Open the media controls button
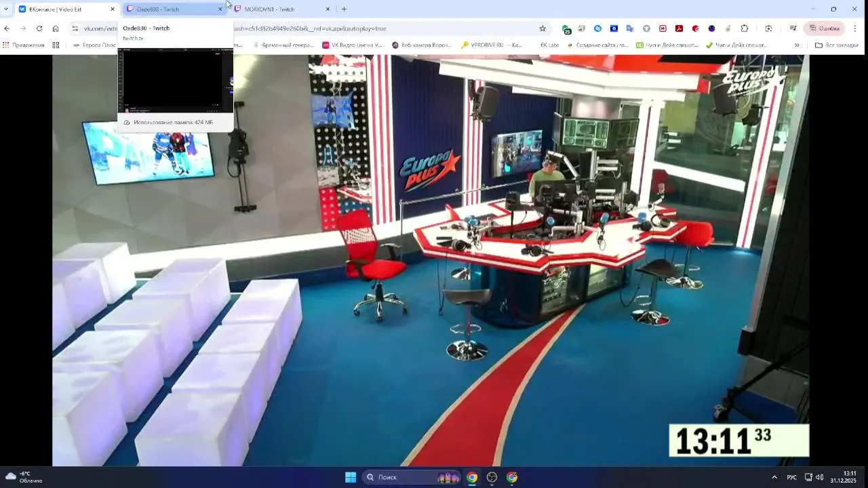This screenshot has height=488, width=868. coord(793,28)
